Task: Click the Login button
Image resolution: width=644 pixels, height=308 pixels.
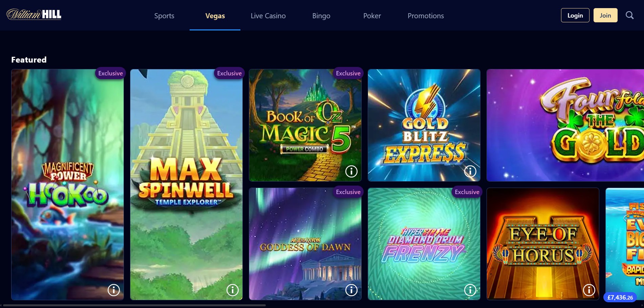Action: click(x=575, y=15)
